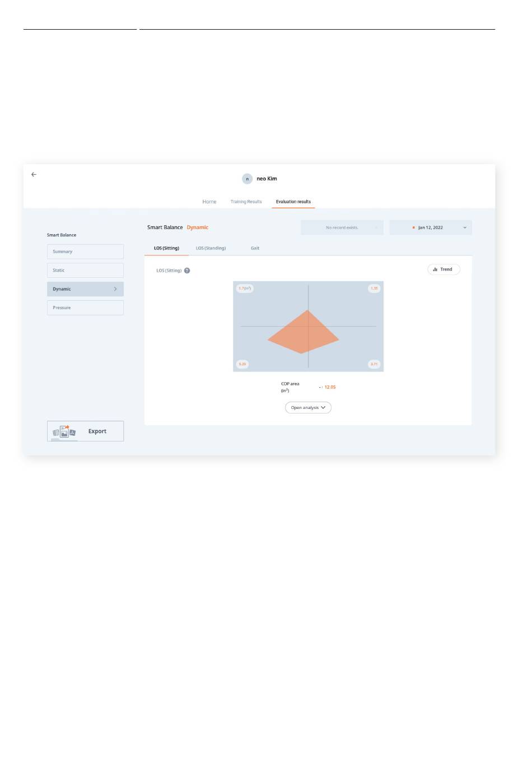Click the 1.35 top-right quadrant value
This screenshot has height=767, width=532.
(x=374, y=289)
